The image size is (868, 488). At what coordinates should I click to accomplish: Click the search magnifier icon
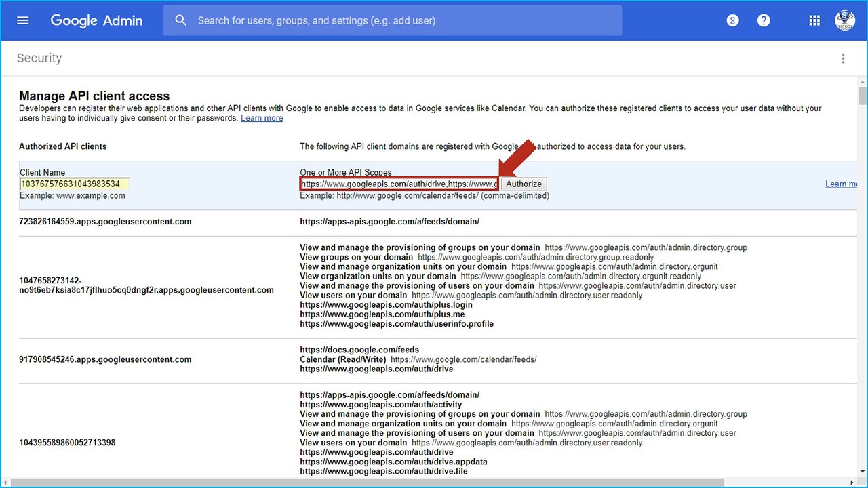point(180,20)
